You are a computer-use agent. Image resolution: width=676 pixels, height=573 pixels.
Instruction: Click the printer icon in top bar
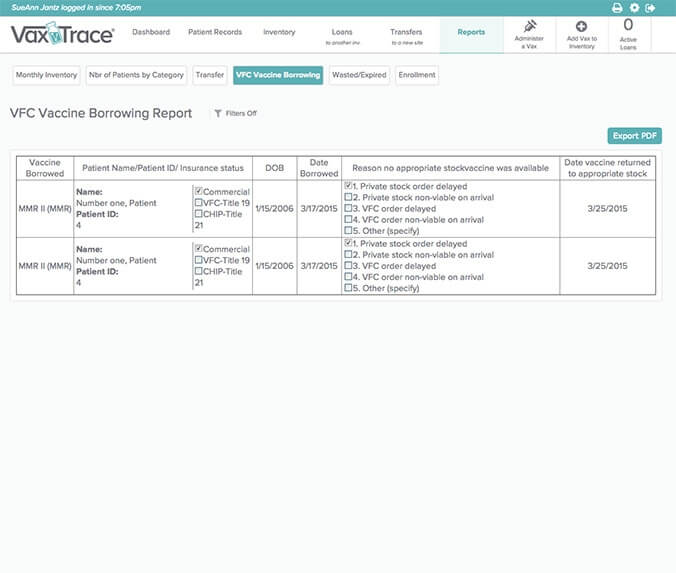pos(617,8)
